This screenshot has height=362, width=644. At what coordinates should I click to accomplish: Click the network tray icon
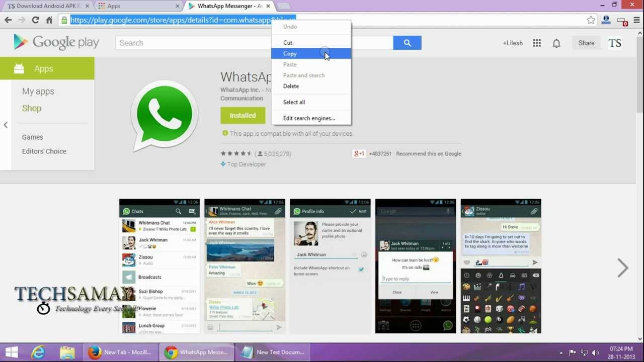tap(584, 352)
